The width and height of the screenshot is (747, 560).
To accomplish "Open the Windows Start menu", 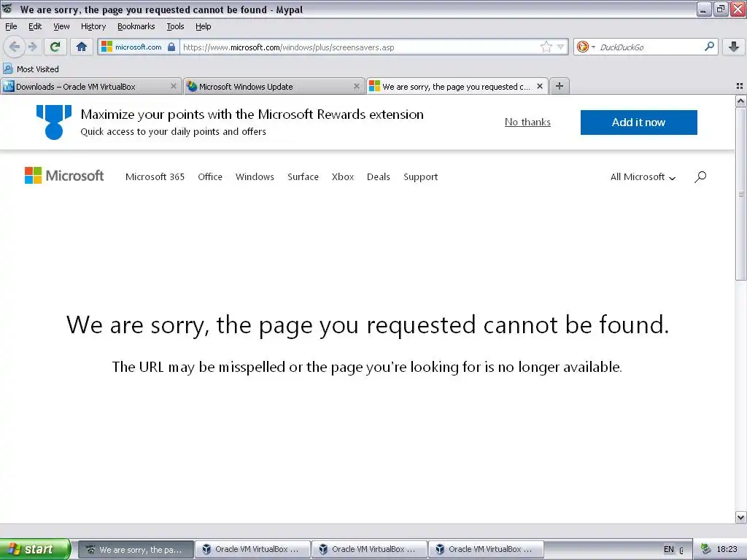I will click(x=35, y=549).
